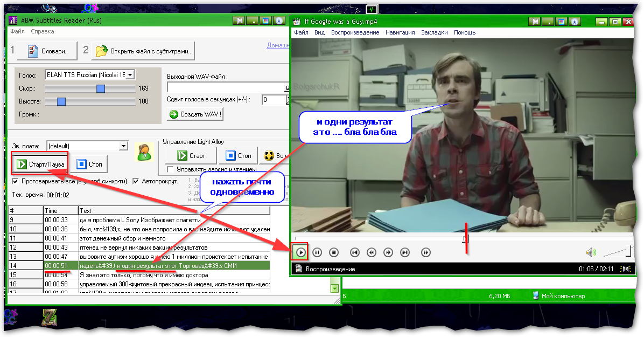Jump to previous track in the player
The height and width of the screenshot is (337, 644).
pos(355,252)
